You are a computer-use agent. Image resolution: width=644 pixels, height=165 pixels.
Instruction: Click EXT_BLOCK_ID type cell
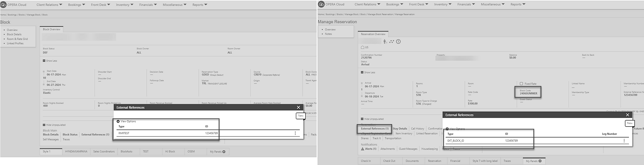click(x=456, y=141)
